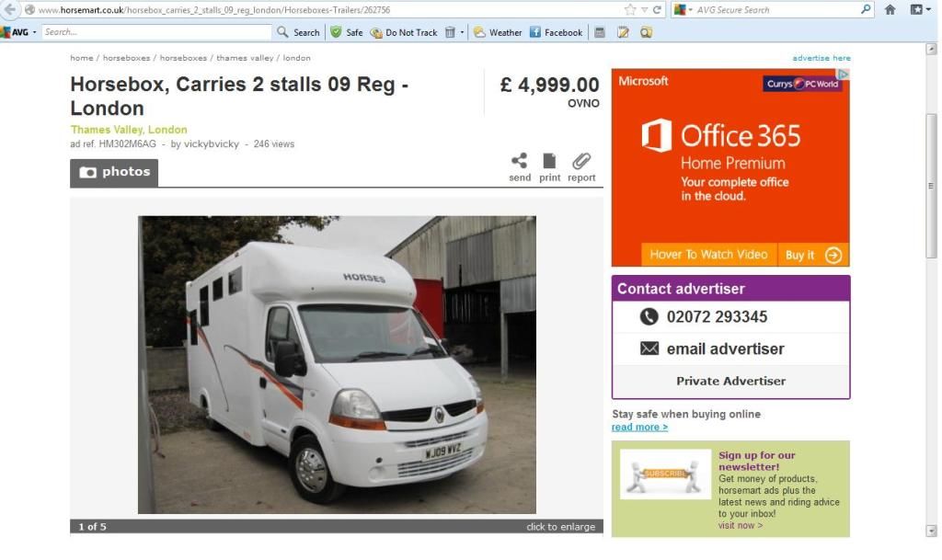
Task: Click the horsebox photo to enlarge
Action: click(337, 364)
